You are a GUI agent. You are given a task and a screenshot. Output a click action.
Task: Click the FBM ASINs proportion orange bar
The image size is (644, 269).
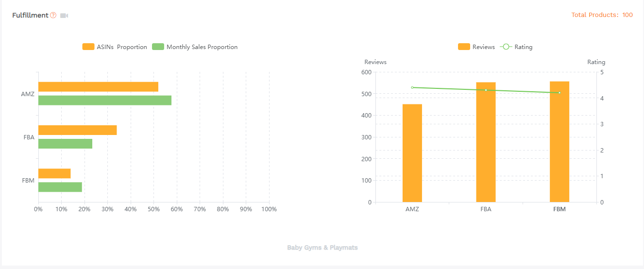coord(54,173)
